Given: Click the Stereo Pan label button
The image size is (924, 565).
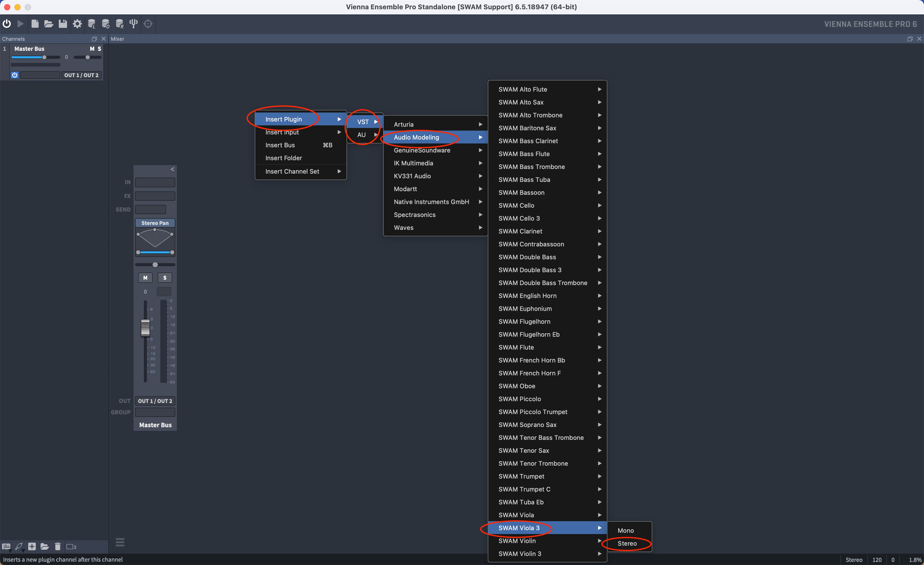Looking at the screenshot, I should point(155,223).
